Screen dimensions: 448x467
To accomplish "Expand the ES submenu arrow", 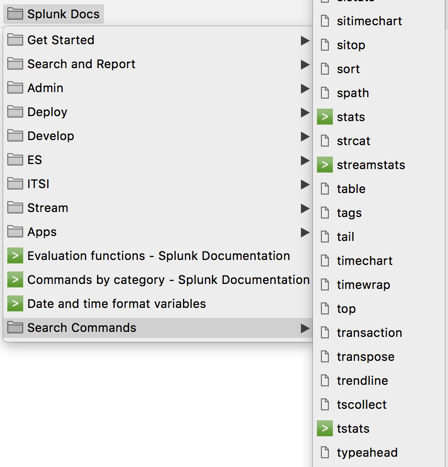I will tap(305, 160).
